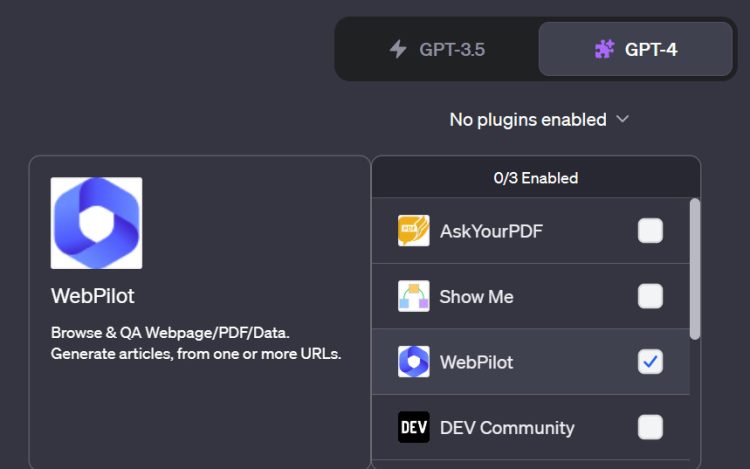Click the Show Me plugin icon
The width and height of the screenshot is (750, 469).
[x=413, y=296]
